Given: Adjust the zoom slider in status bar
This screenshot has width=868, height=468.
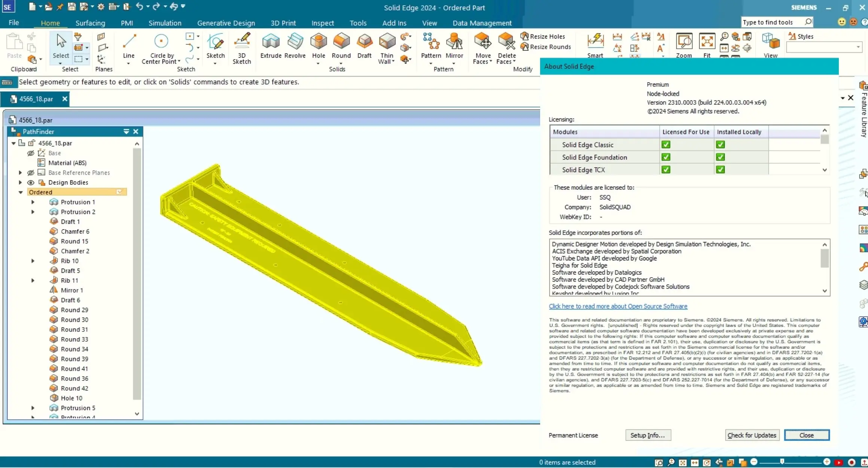Looking at the screenshot, I should pos(782,462).
